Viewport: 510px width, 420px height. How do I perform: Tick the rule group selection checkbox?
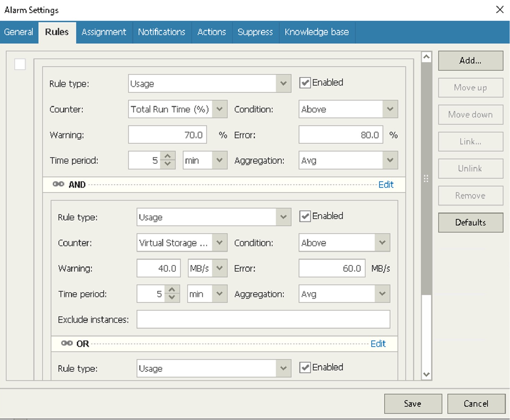[x=20, y=64]
